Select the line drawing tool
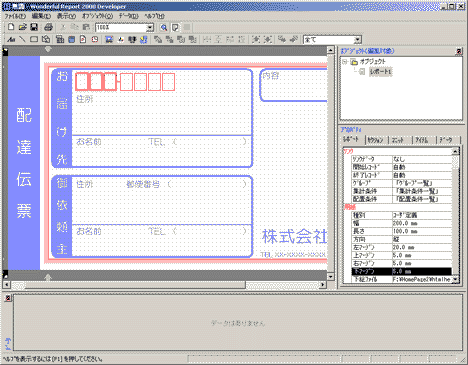 pos(22,40)
